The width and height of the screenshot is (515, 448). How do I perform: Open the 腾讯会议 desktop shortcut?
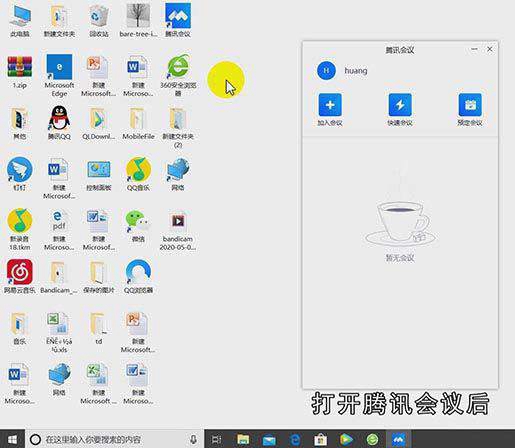[178, 20]
